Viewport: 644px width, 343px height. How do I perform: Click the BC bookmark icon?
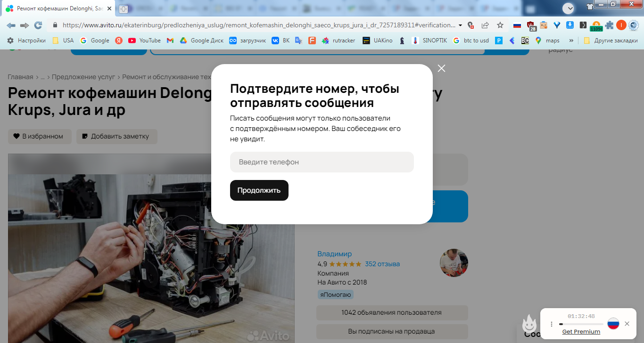(525, 41)
